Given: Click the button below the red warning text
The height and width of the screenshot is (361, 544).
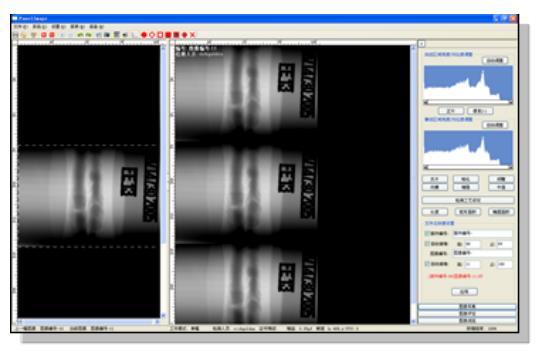Looking at the screenshot, I should coord(465,292).
